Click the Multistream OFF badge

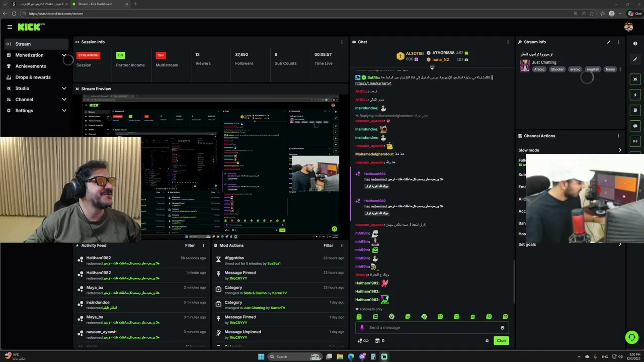point(160,55)
